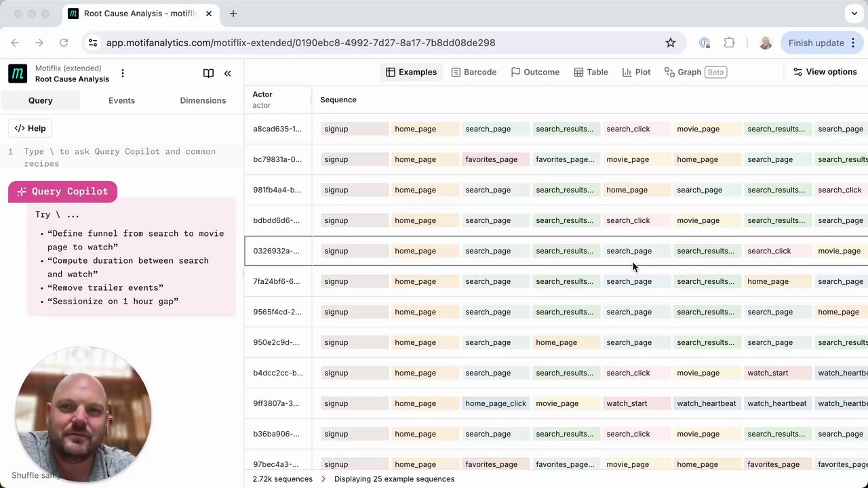868x488 pixels.
Task: Click the Motif logo icon
Action: 18,73
